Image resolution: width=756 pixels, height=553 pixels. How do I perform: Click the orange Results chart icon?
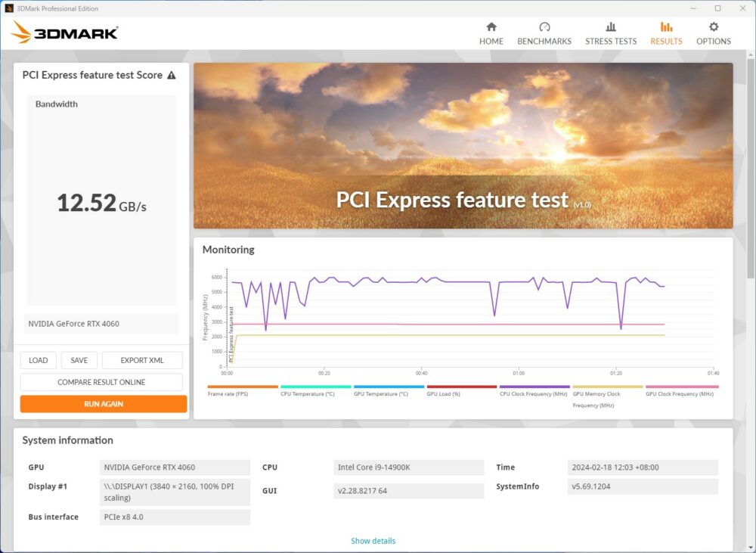(x=666, y=29)
